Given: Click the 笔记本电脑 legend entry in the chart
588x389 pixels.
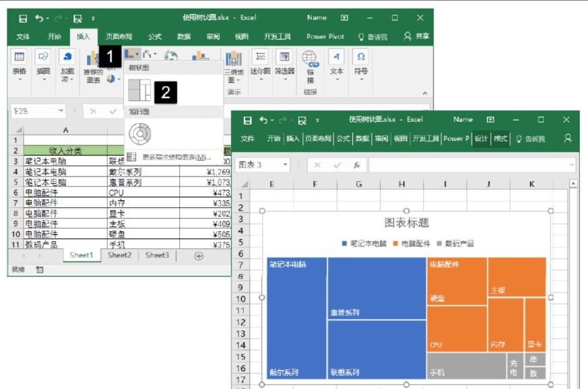Looking at the screenshot, I should (368, 242).
